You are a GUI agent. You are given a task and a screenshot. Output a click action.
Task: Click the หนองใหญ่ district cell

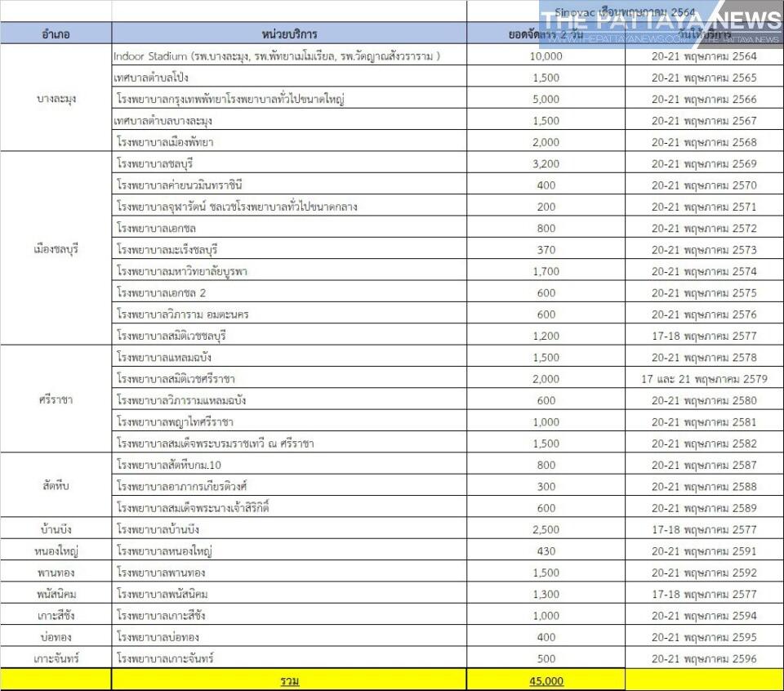point(56,551)
